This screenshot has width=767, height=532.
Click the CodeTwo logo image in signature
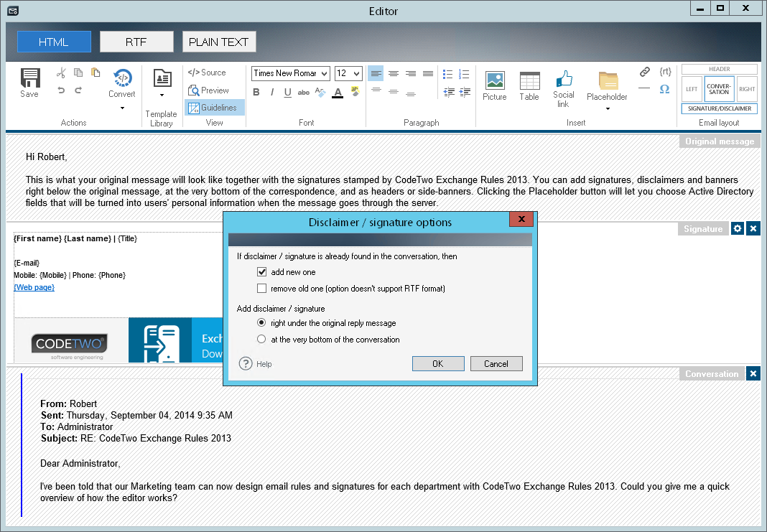[69, 346]
